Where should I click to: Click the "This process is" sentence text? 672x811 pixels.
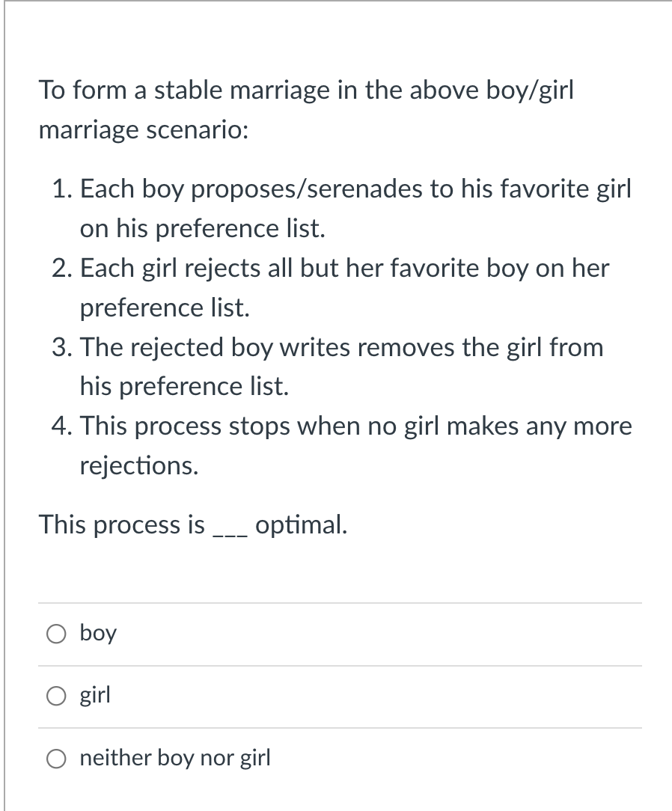pyautogui.click(x=122, y=524)
